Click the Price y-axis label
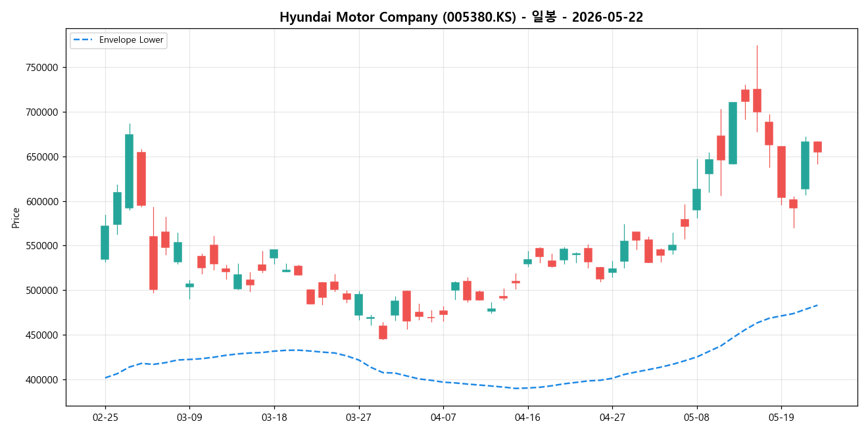This screenshot has width=868, height=434. coord(15,217)
